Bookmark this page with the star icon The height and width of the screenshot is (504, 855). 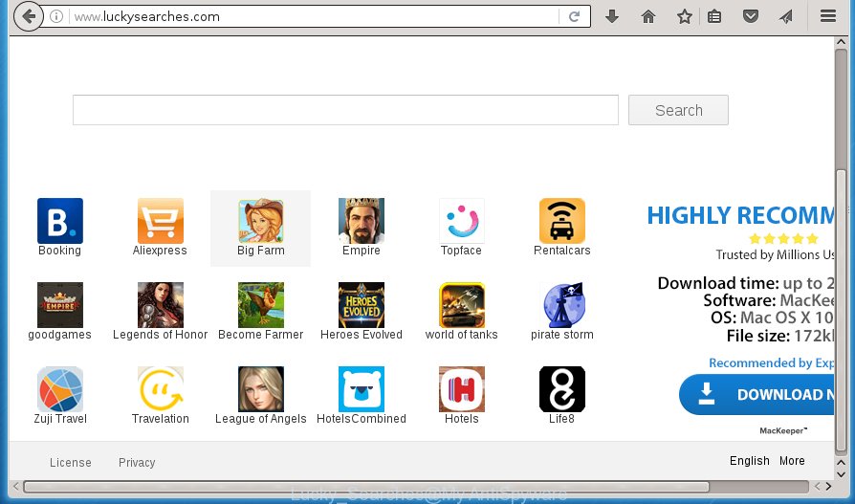[x=685, y=16]
